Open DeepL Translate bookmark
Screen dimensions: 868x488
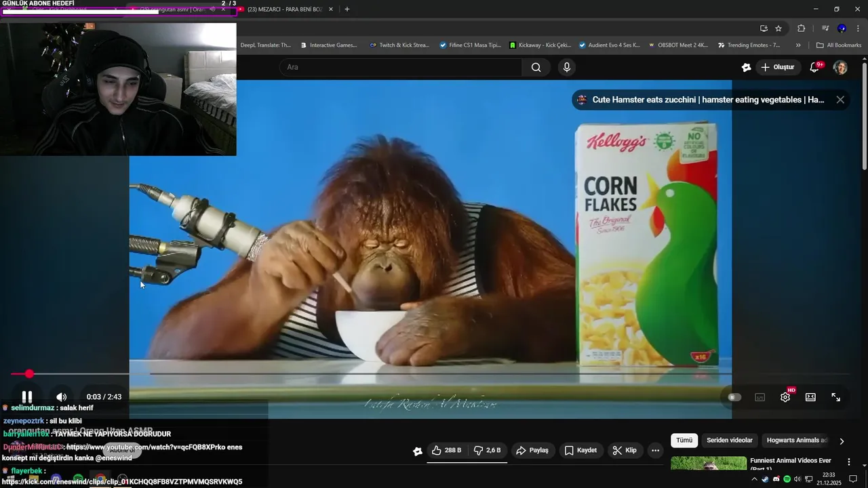click(x=265, y=45)
